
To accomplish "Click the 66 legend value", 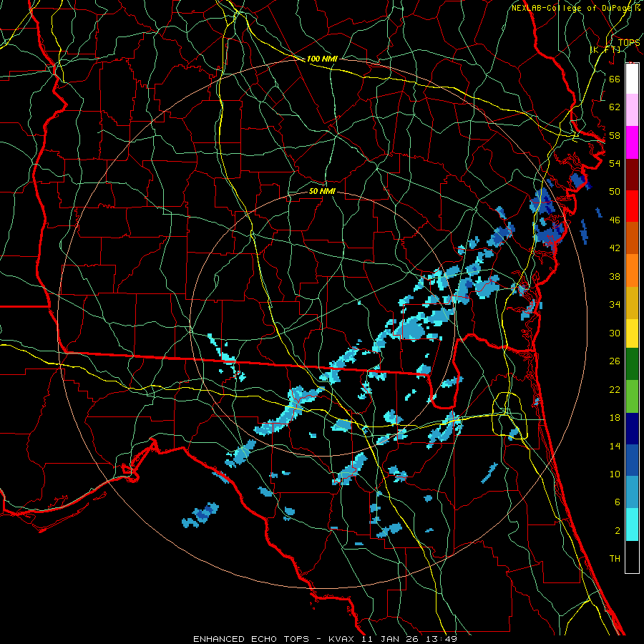I will pyautogui.click(x=615, y=79).
